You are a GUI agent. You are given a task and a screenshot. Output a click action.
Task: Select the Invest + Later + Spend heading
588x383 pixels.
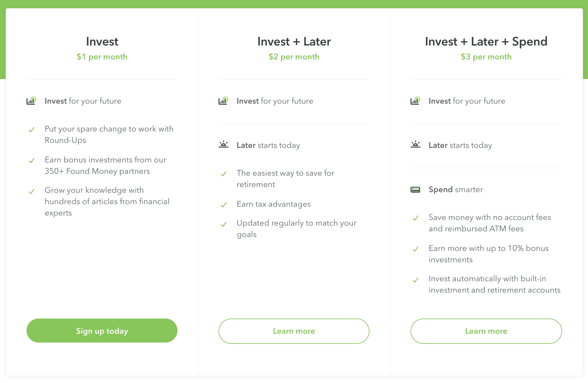486,41
